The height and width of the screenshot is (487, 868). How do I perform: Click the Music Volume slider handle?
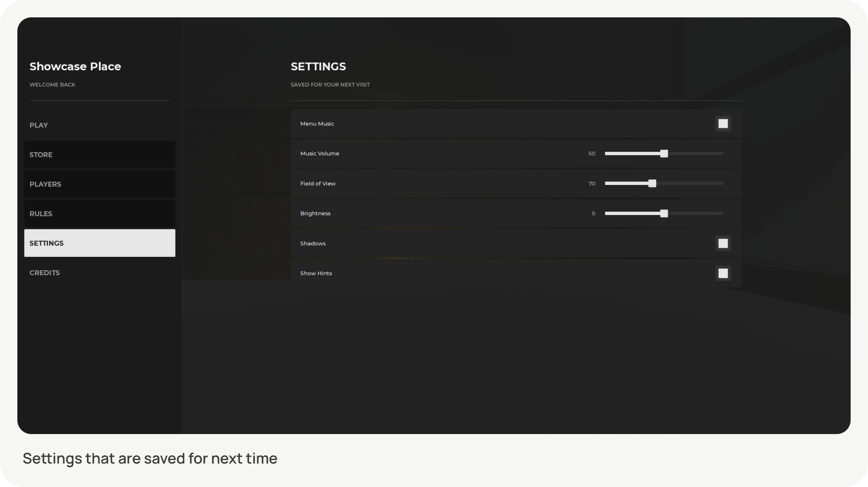click(x=664, y=154)
